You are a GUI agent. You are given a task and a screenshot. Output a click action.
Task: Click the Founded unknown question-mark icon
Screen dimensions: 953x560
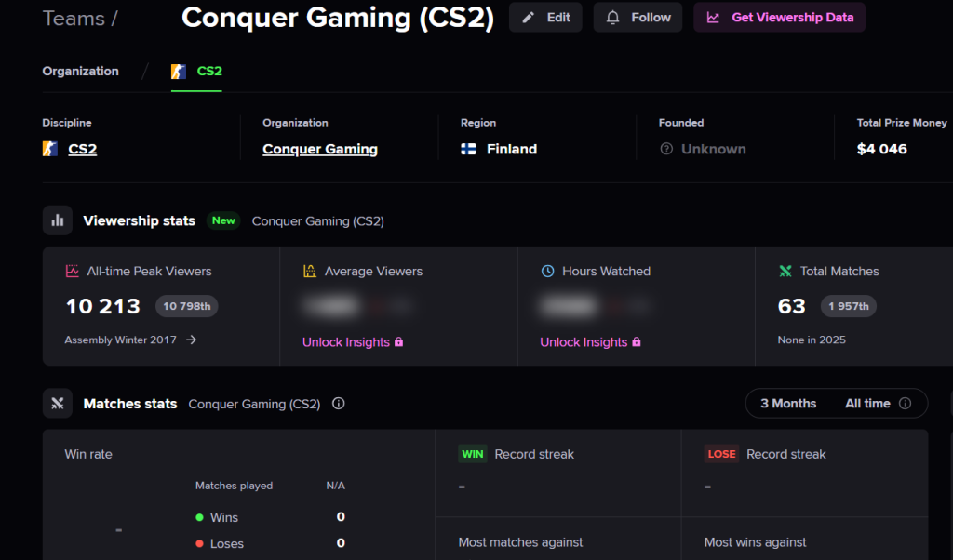click(666, 149)
